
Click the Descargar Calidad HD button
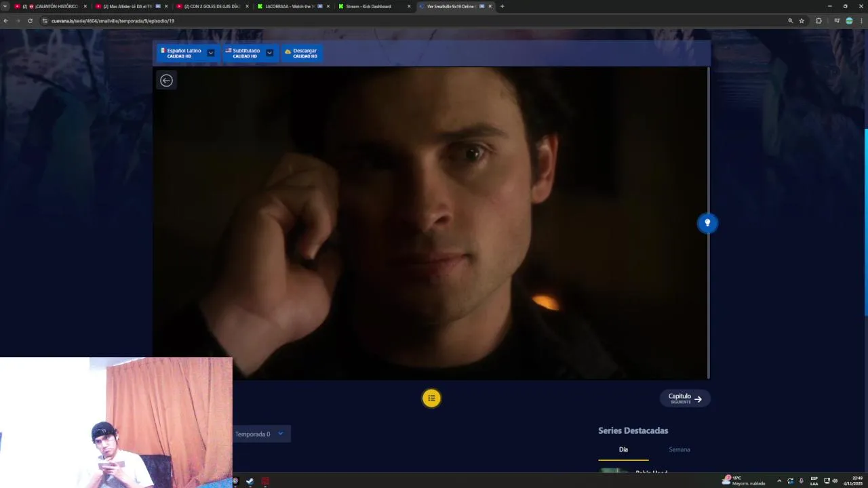click(x=301, y=53)
